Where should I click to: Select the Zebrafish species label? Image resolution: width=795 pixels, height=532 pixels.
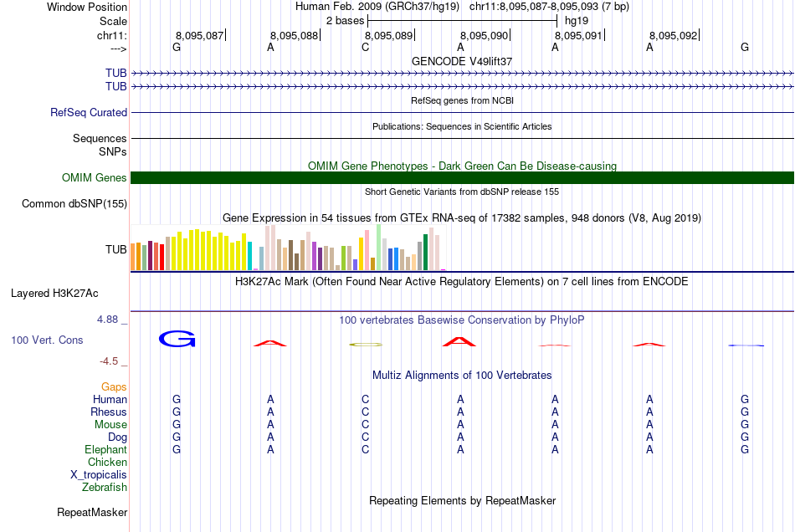(x=105, y=487)
